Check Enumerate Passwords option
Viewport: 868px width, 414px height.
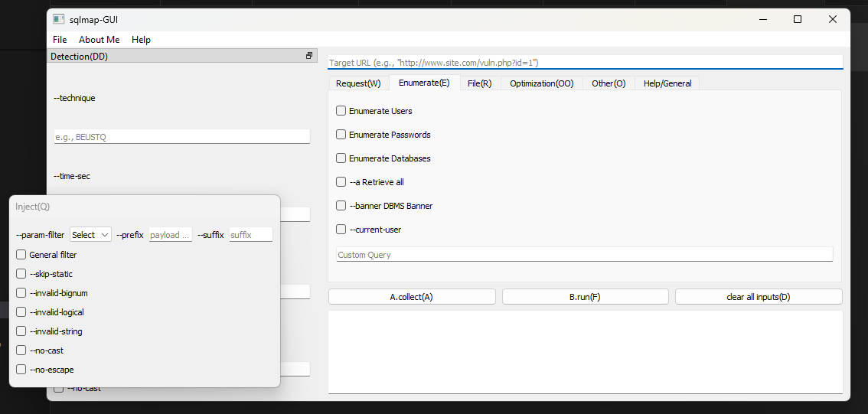tap(341, 135)
